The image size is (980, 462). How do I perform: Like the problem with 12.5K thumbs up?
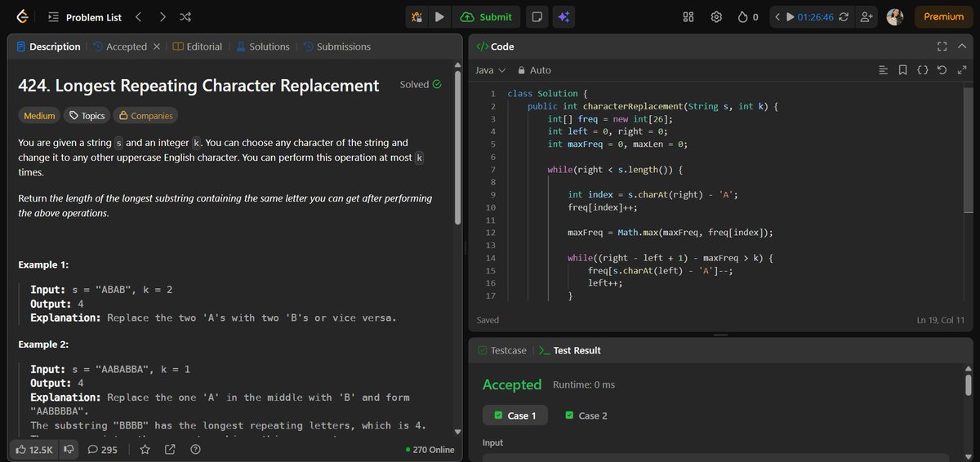point(34,449)
